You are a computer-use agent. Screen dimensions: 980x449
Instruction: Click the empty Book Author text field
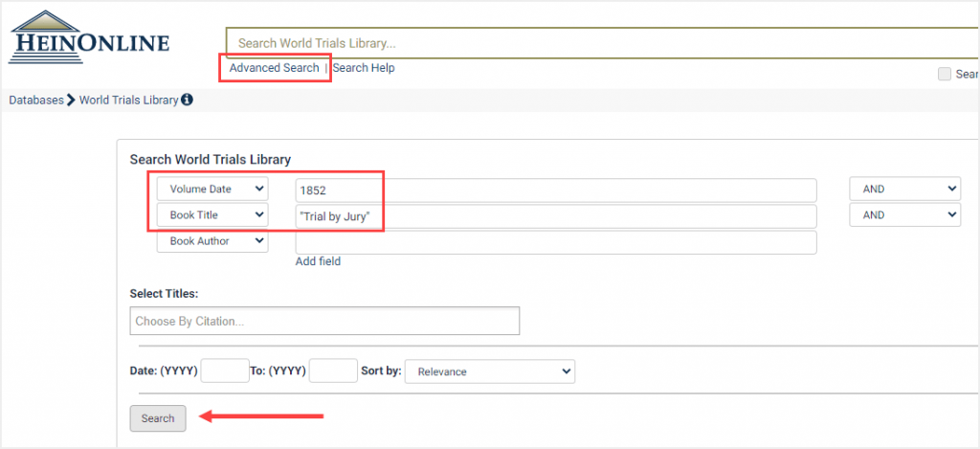[x=556, y=242]
